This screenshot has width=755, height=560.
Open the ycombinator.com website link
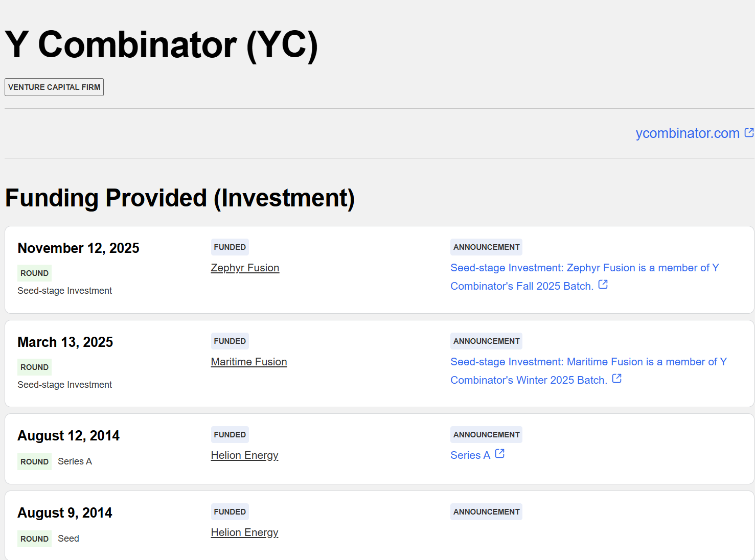[x=687, y=133]
